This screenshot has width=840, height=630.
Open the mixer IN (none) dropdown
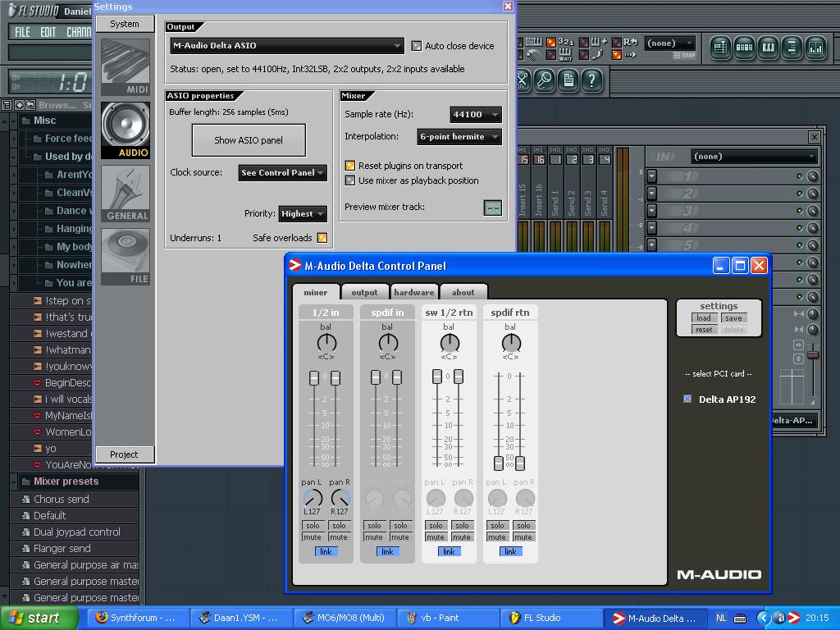pos(755,157)
